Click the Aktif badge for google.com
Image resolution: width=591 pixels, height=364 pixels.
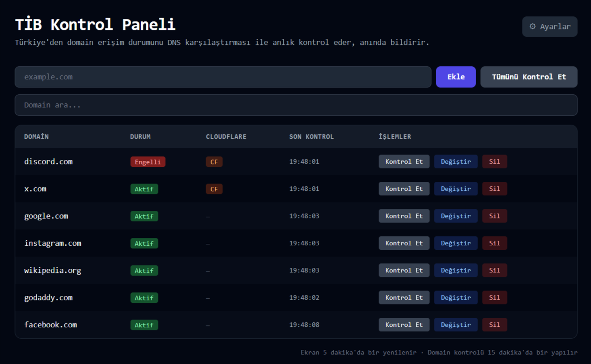click(x=144, y=216)
